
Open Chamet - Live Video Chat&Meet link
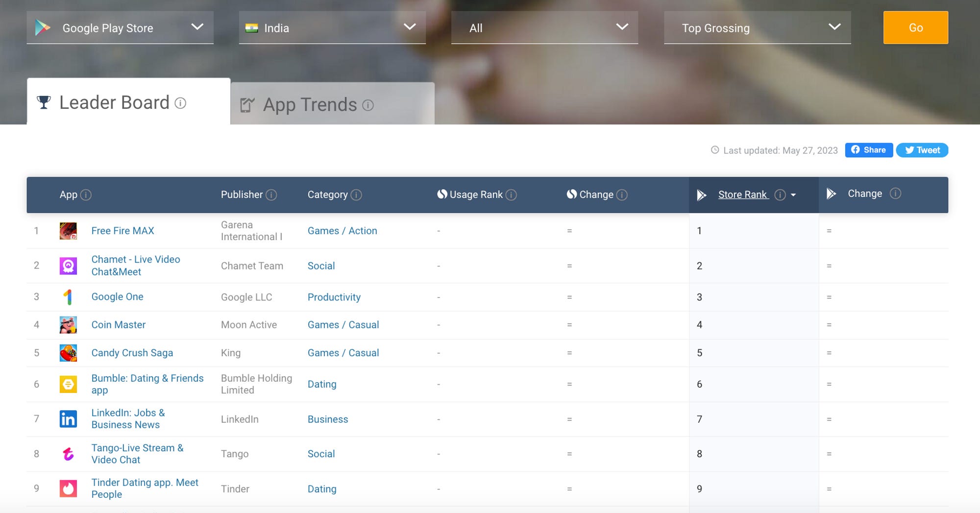pos(136,266)
